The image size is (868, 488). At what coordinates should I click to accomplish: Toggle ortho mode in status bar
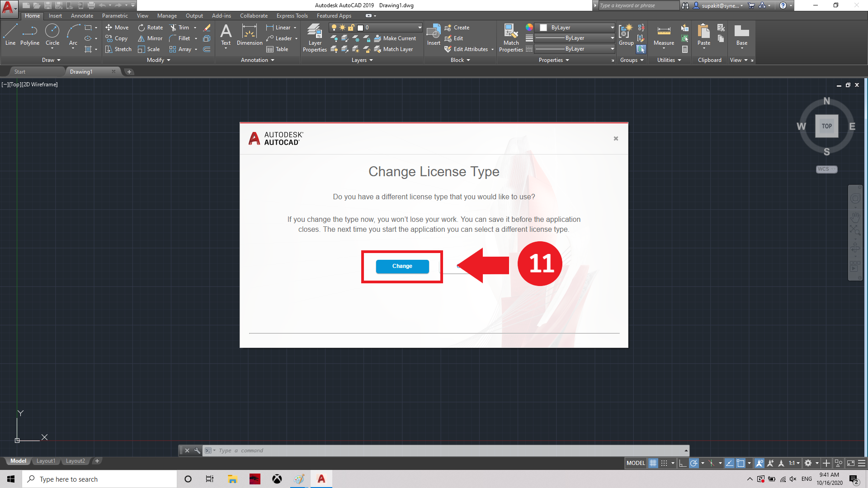click(683, 463)
